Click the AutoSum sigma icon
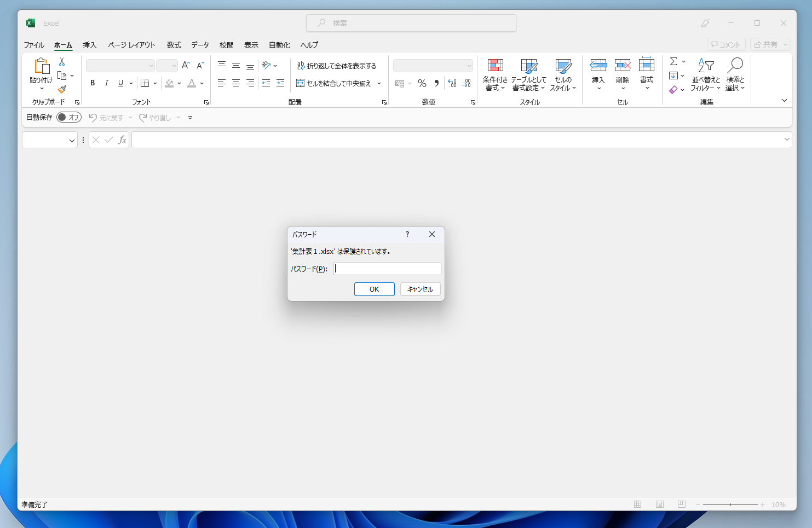This screenshot has width=812, height=528. (x=673, y=61)
